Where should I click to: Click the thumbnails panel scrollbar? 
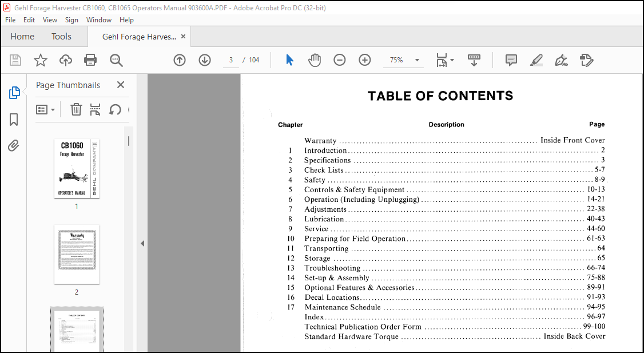129,141
